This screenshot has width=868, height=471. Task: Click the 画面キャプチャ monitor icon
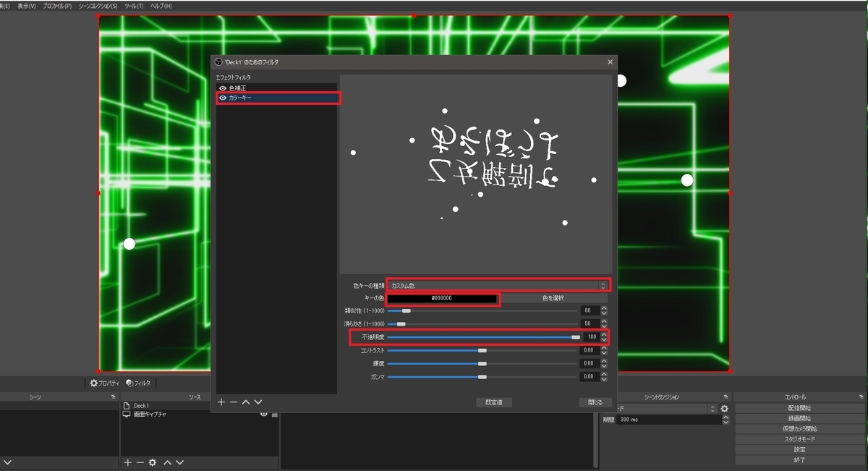tap(127, 415)
